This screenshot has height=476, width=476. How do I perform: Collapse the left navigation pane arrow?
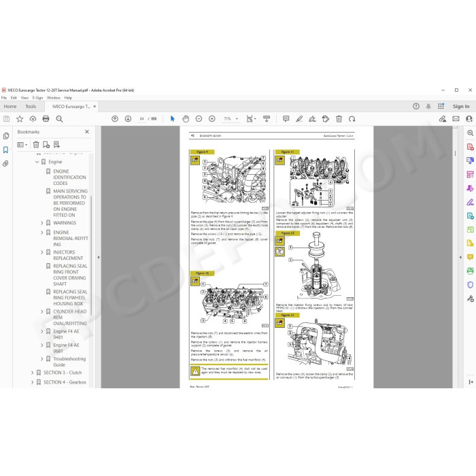[99, 257]
